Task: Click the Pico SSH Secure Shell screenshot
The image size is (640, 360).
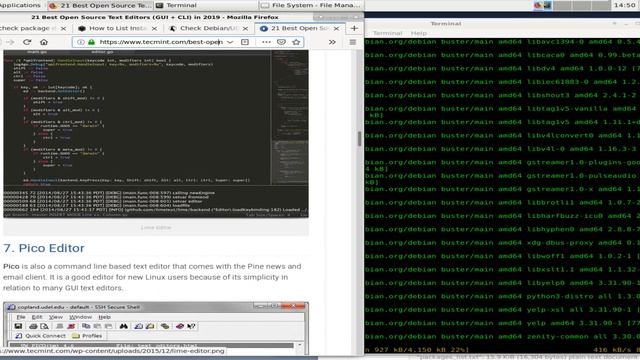Action: (x=156, y=329)
